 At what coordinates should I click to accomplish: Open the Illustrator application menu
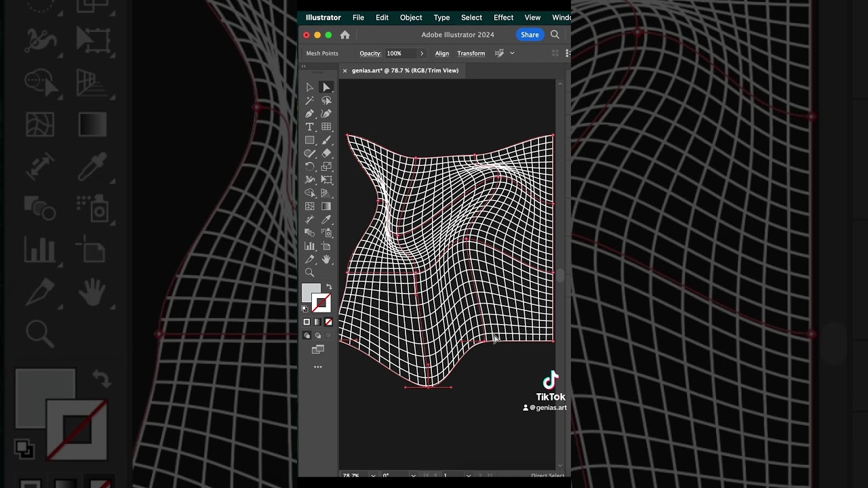pyautogui.click(x=323, y=18)
